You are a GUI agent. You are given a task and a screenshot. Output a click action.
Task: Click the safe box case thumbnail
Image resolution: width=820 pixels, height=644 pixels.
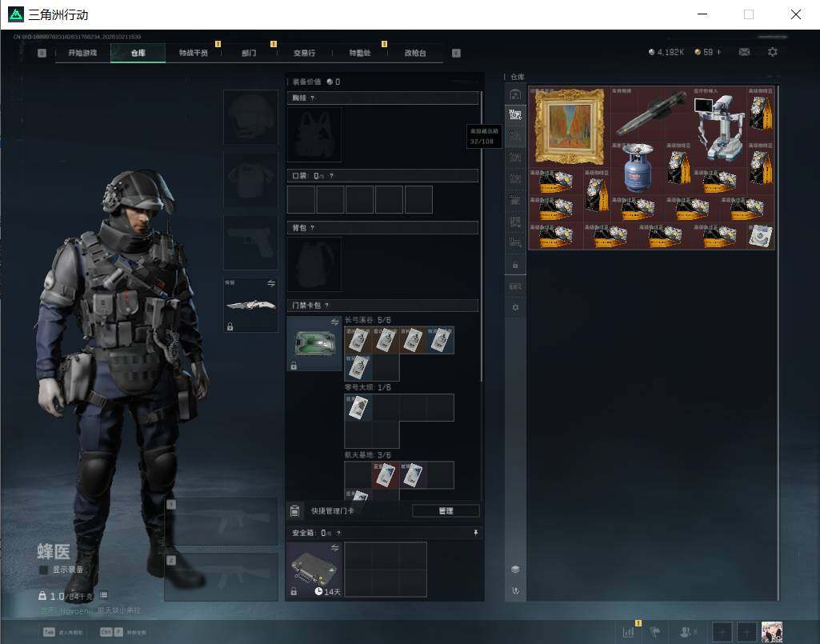[314, 569]
